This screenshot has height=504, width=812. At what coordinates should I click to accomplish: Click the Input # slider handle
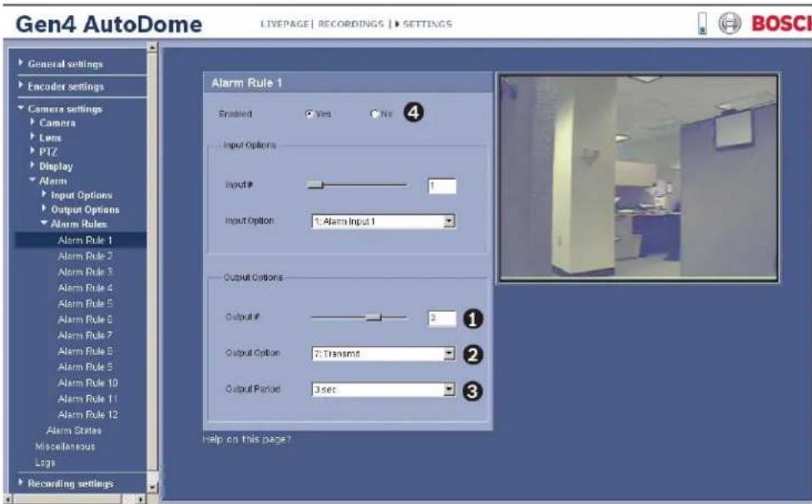pyautogui.click(x=314, y=185)
